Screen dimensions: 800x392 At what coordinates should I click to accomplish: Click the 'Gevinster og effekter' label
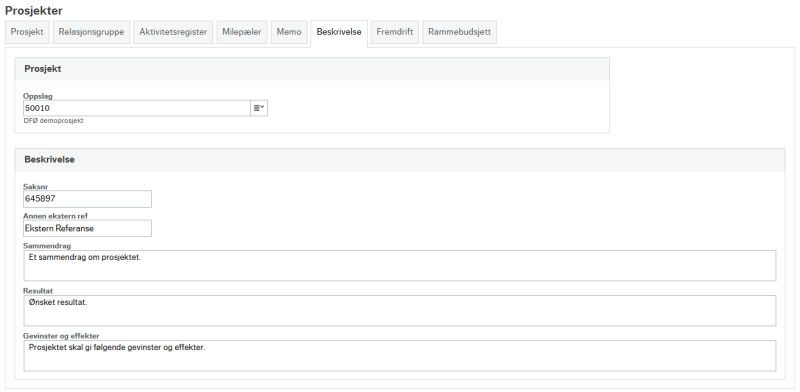click(x=61, y=336)
